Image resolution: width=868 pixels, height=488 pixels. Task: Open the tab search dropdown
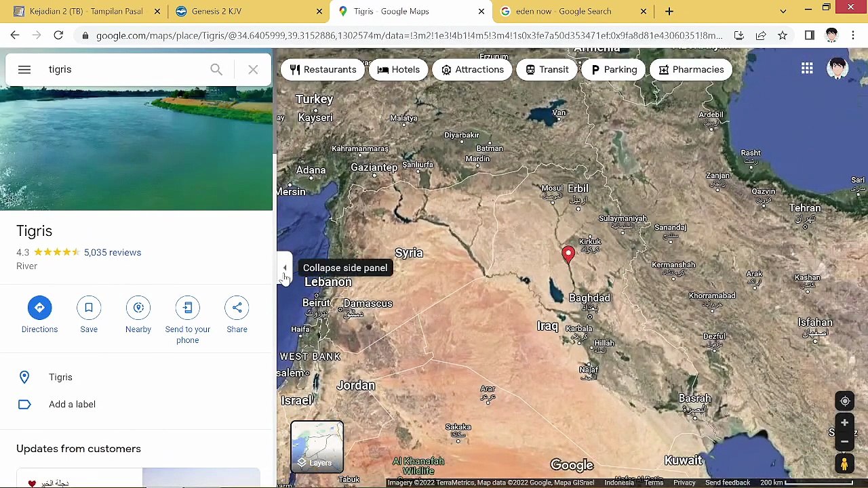click(x=783, y=11)
